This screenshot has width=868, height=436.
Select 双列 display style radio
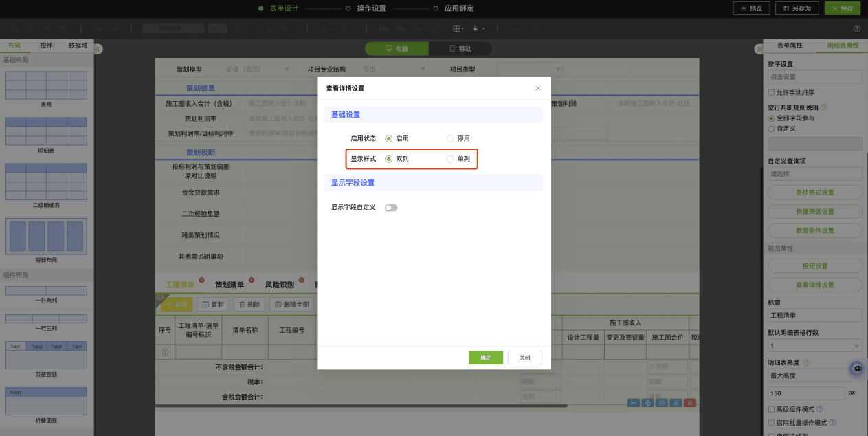click(389, 159)
